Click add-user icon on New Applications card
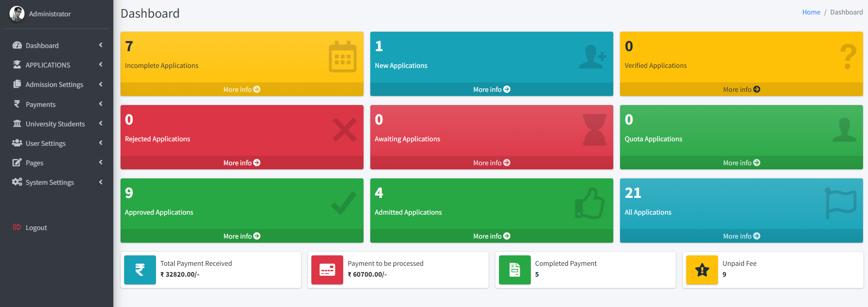Screen dimensions: 868x307 click(x=593, y=57)
